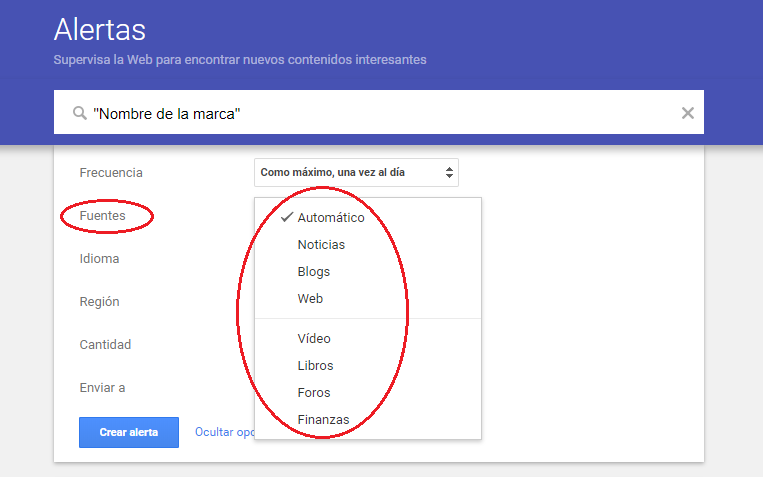Choose Vídeo from the dropdown list
This screenshot has width=763, height=477.
314,339
